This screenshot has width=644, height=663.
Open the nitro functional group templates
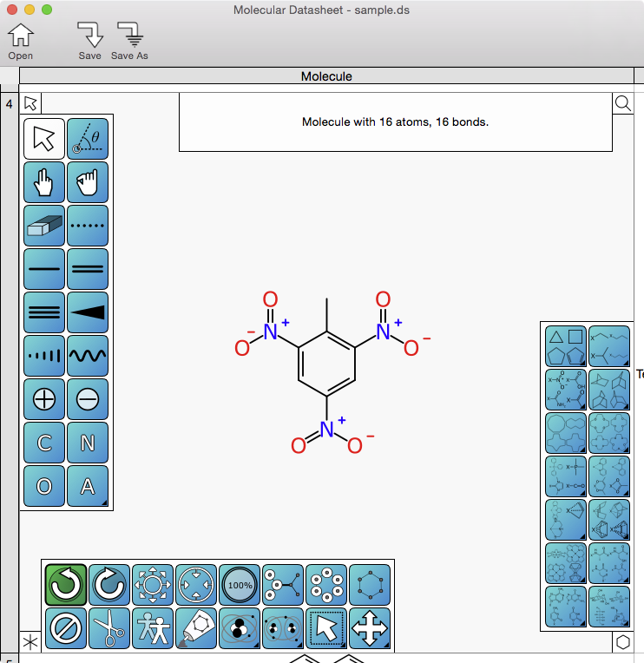pyautogui.click(x=565, y=389)
